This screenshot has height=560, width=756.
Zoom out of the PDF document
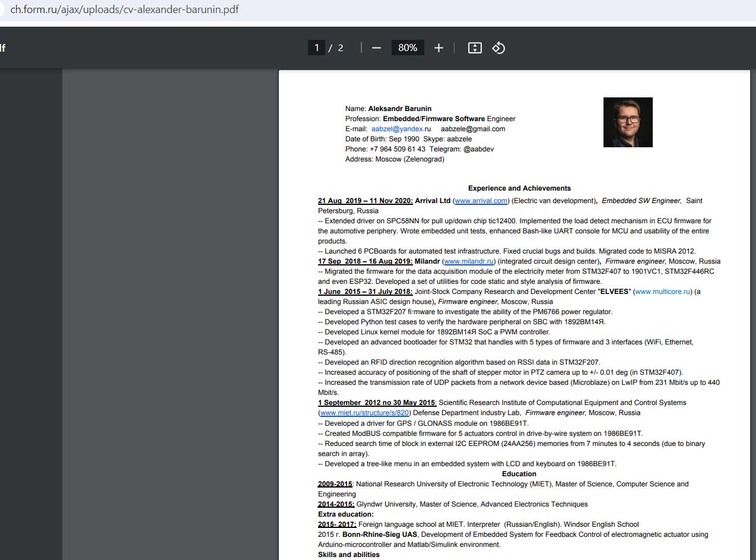376,48
